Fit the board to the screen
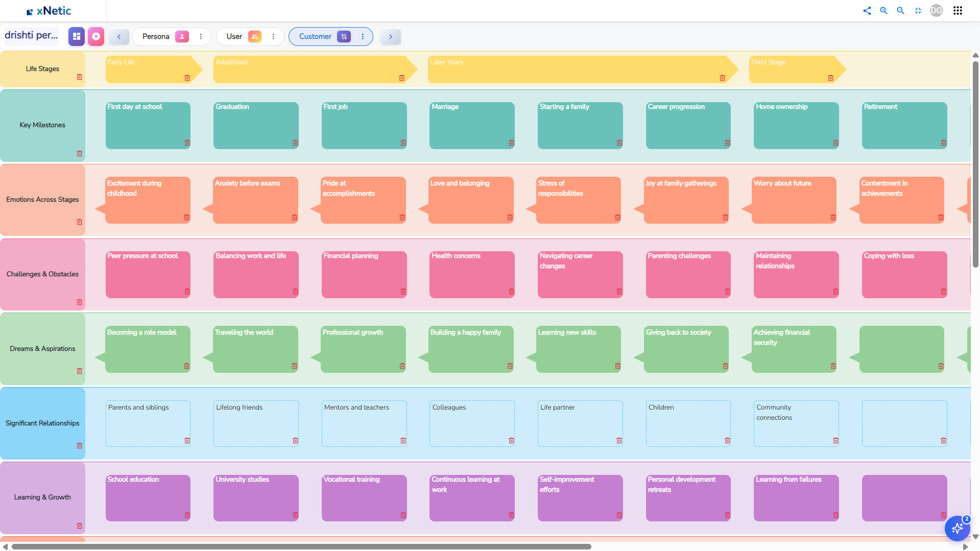Image resolution: width=980 pixels, height=551 pixels. point(918,10)
